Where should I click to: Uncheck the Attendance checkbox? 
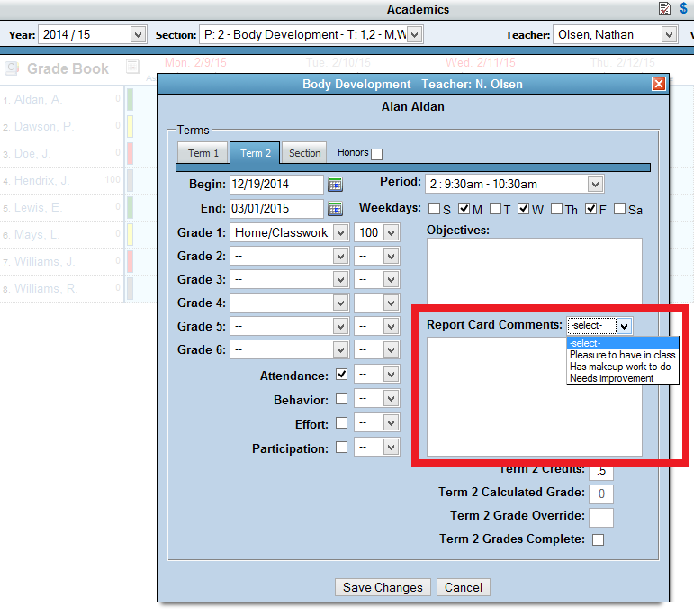point(341,375)
